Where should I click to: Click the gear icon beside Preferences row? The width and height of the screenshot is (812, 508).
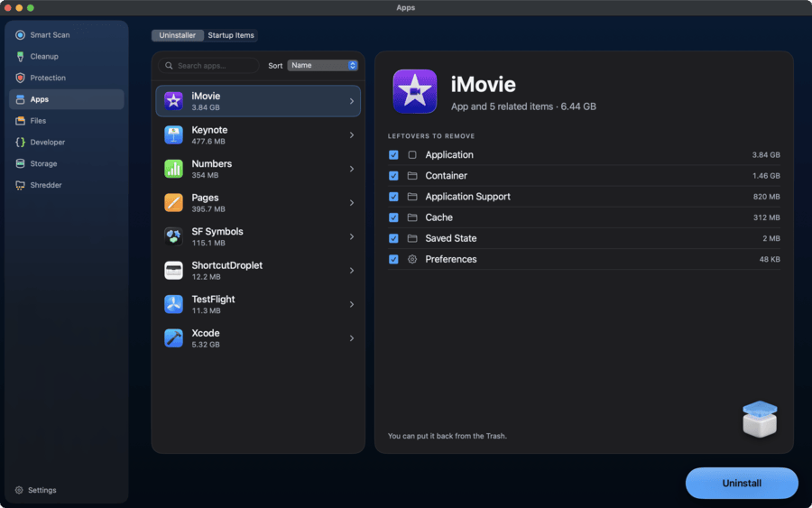[x=412, y=259]
